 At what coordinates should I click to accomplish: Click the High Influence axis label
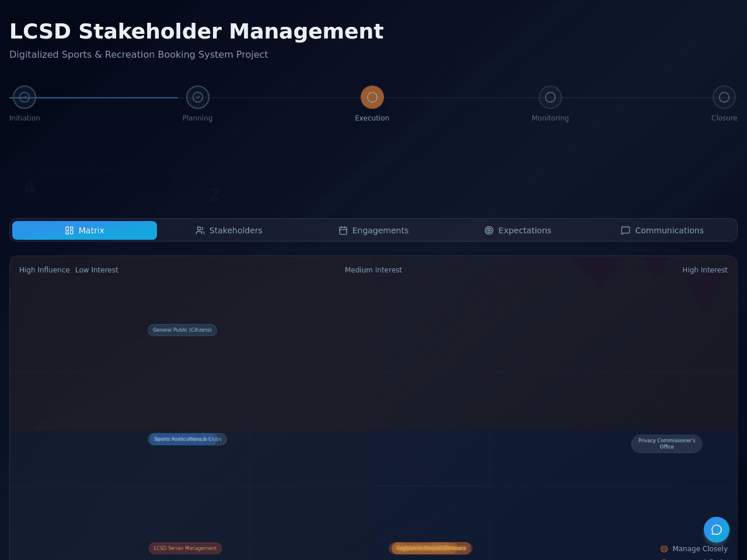pyautogui.click(x=44, y=270)
